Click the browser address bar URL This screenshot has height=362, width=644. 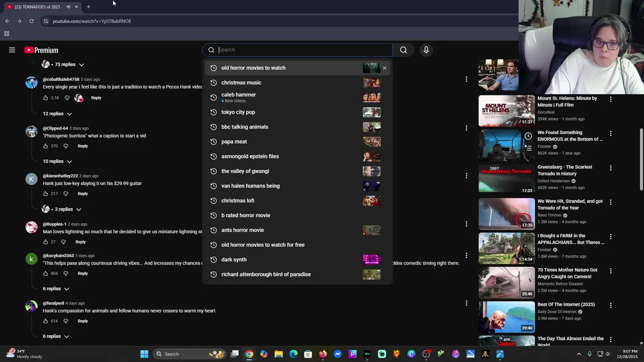pos(92,21)
